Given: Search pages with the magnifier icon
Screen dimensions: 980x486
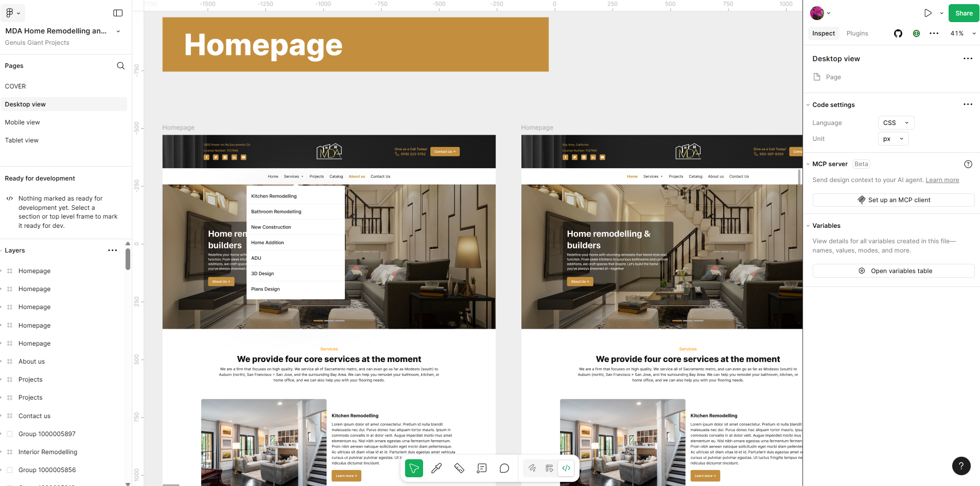Looking at the screenshot, I should pos(120,66).
